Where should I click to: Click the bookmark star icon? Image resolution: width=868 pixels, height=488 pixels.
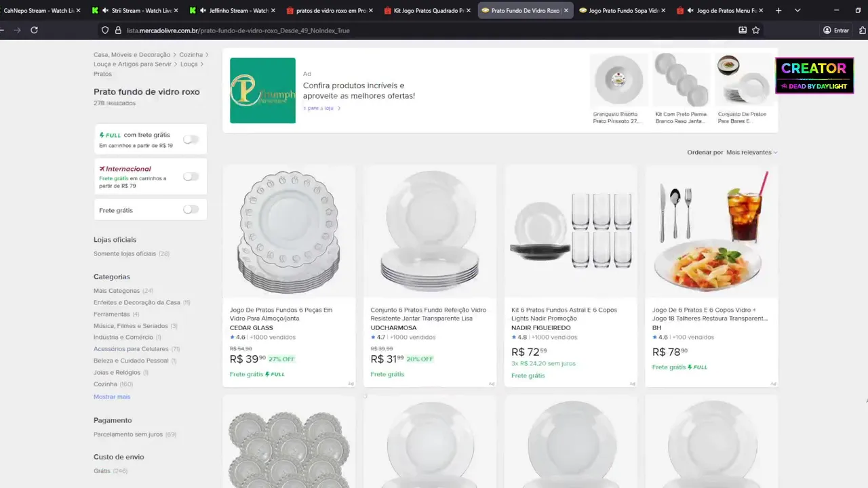pos(756,30)
